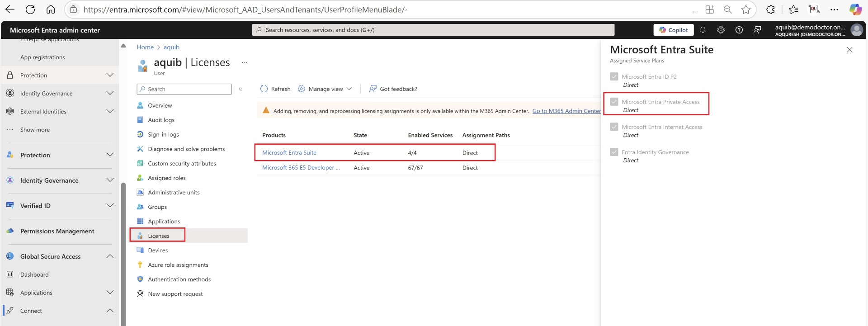Expand External Identities chevron
Viewport: 868px width, 326px height.
[110, 111]
